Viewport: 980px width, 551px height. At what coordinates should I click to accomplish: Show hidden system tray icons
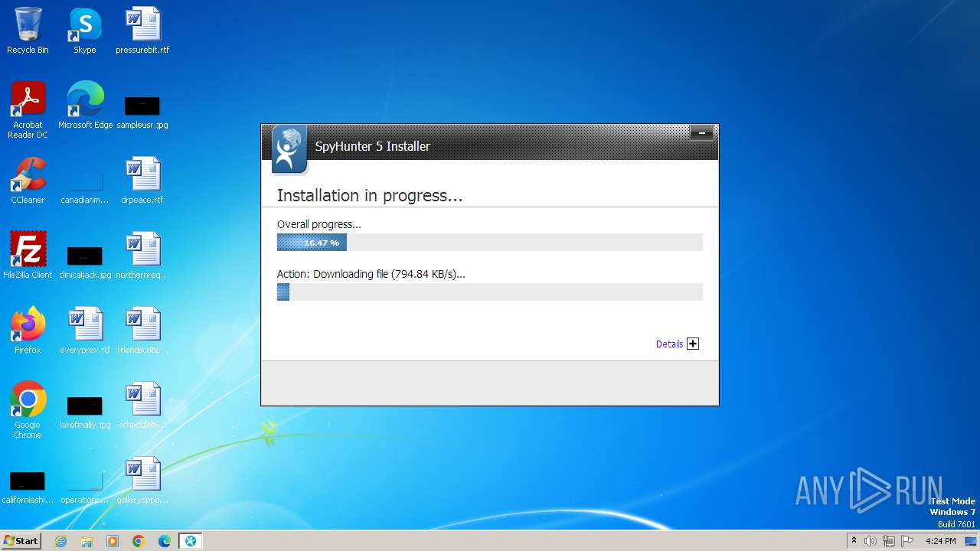[854, 541]
